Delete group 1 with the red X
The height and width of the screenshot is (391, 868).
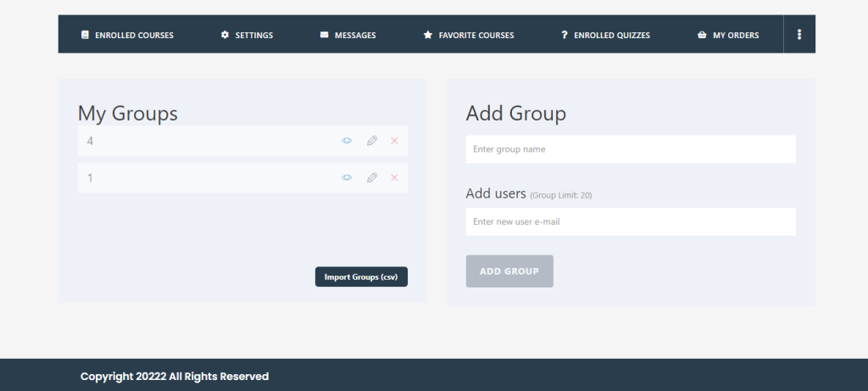pyautogui.click(x=394, y=178)
